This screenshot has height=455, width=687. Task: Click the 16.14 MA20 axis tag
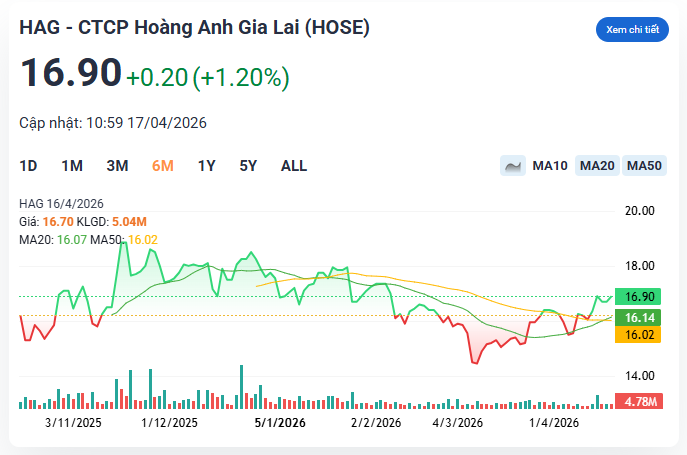(639, 318)
